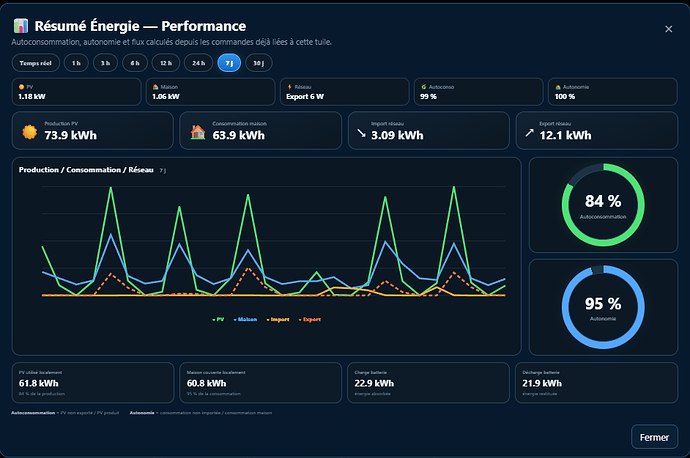
Task: Click the 1.06 kW Maison live value
Action: click(166, 97)
